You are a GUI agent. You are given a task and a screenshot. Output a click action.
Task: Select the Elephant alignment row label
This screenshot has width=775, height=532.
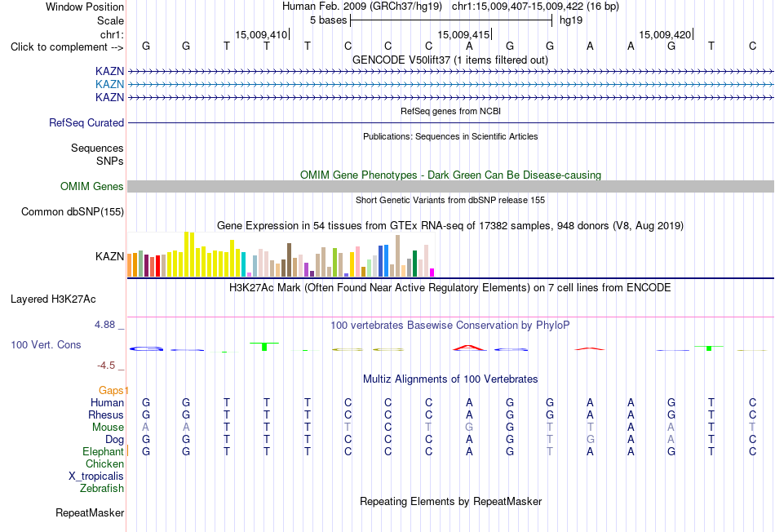(103, 451)
